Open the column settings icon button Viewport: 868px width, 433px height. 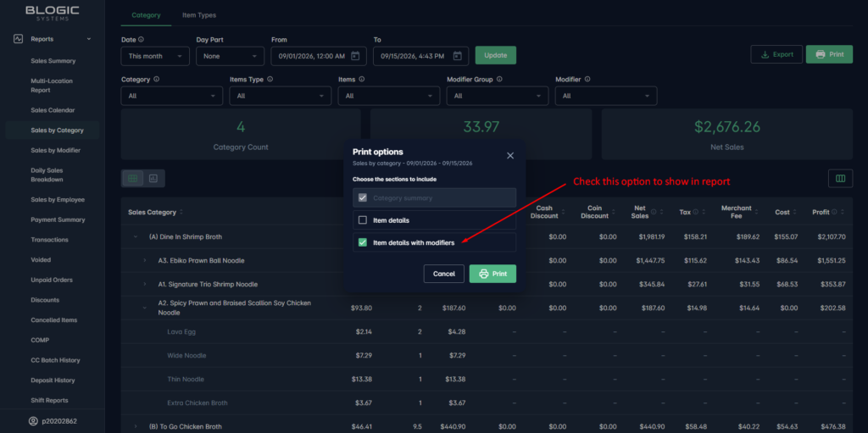click(x=840, y=178)
